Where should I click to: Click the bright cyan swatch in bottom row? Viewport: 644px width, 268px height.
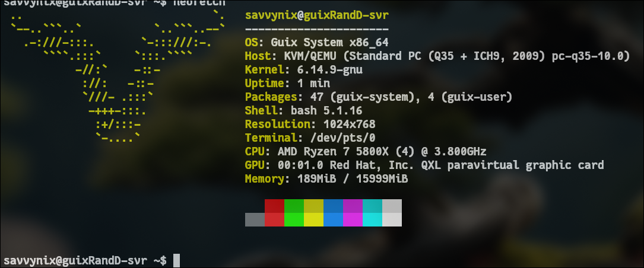[x=373, y=219]
